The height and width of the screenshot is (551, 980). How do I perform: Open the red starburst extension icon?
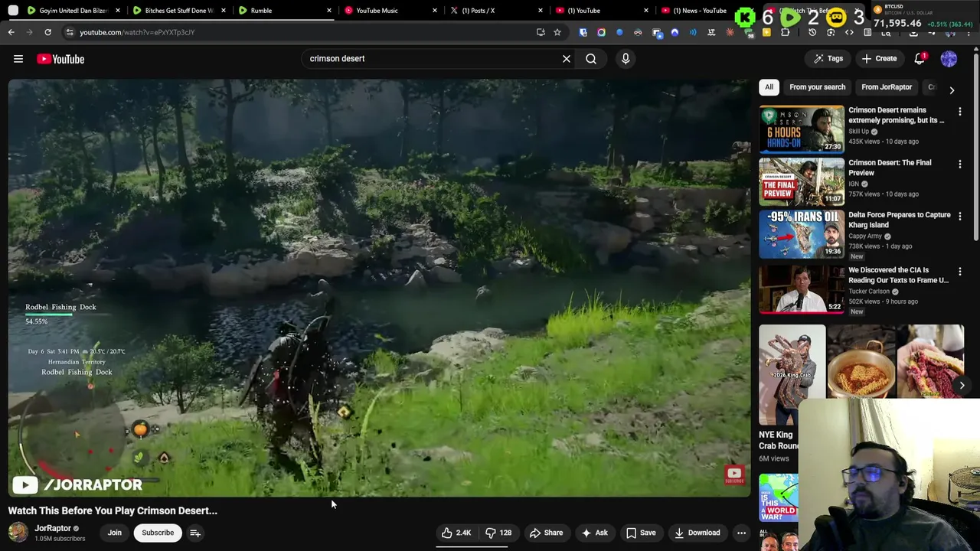click(x=730, y=32)
